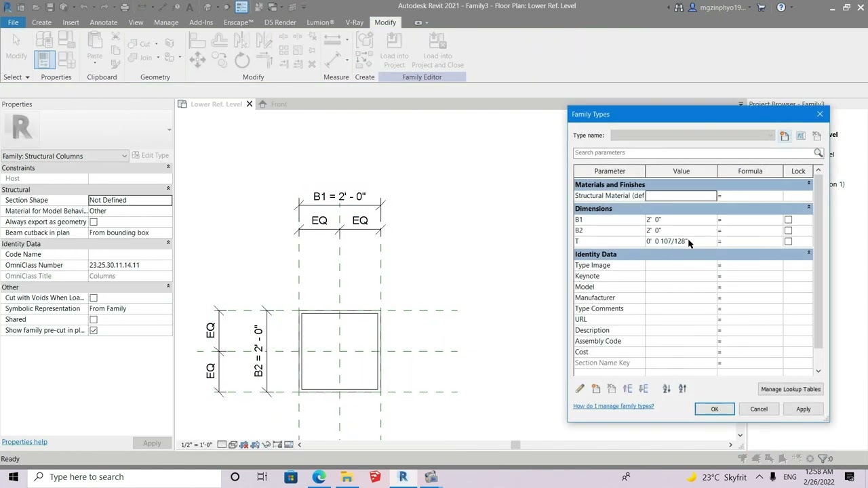This screenshot has height=488, width=868.
Task: Toggle the Properties palette ribbon button
Action: click(44, 60)
